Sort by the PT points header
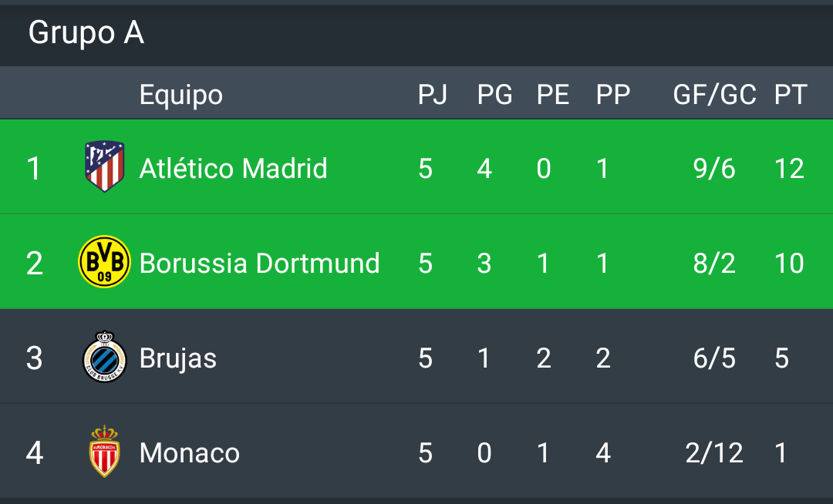 pos(790,95)
